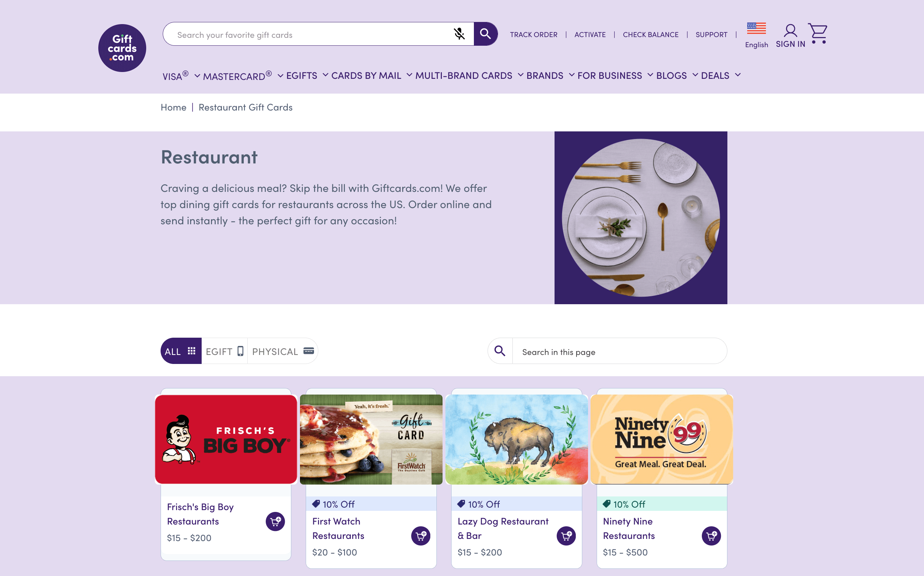Add Frisch's Big Boy to cart
Viewport: 924px width, 576px height.
coord(275,522)
